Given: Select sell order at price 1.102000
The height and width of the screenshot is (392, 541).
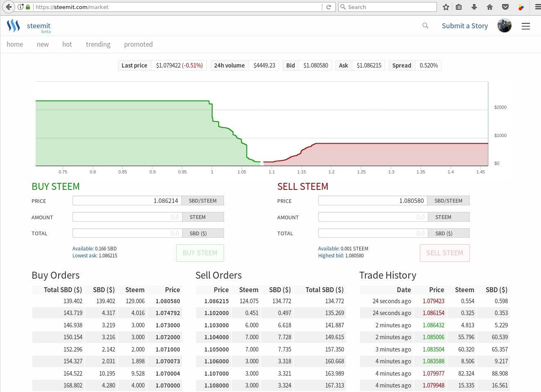Looking at the screenshot, I should click(271, 313).
